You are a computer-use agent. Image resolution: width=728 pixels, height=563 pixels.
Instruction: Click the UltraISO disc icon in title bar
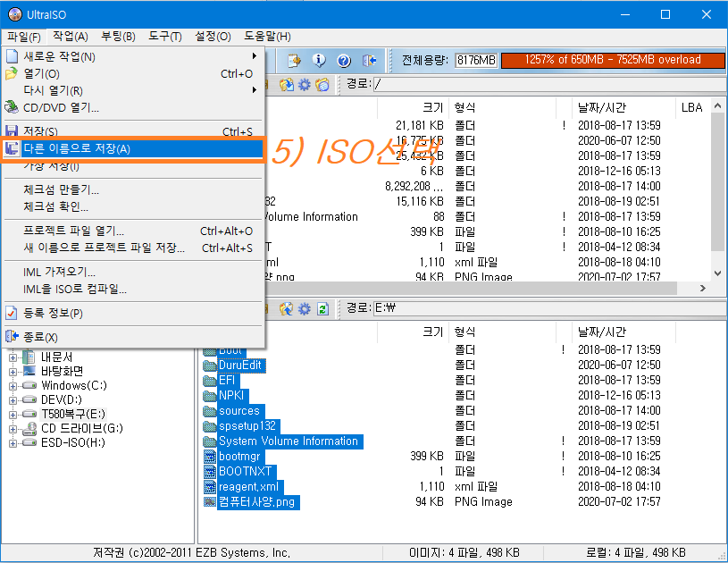coord(15,14)
